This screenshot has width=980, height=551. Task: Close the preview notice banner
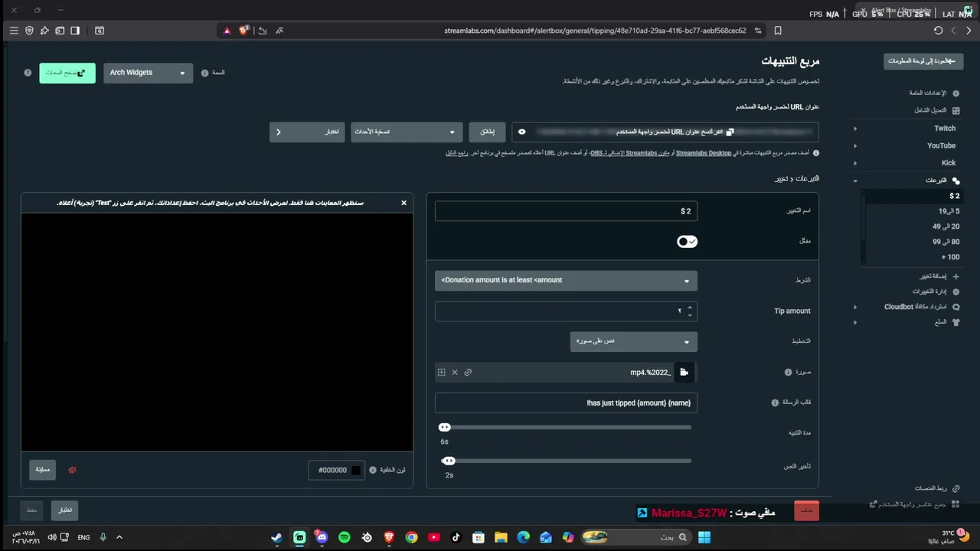point(403,203)
